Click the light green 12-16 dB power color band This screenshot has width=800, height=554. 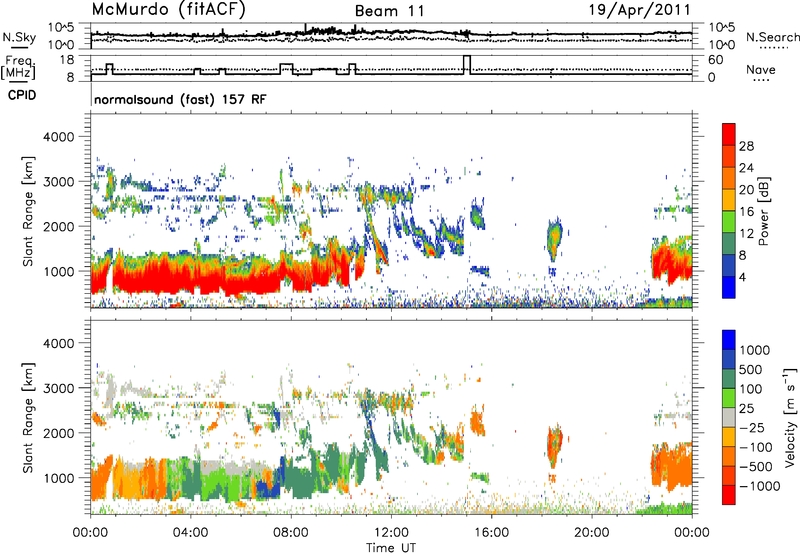(x=729, y=222)
